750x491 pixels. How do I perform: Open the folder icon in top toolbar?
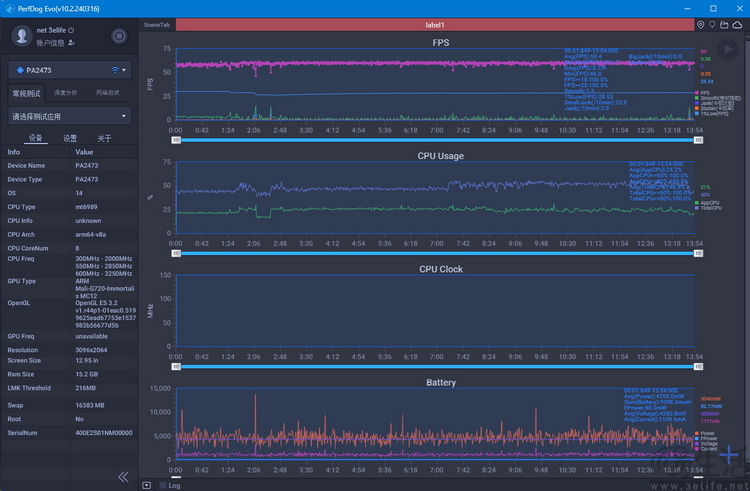tap(724, 25)
